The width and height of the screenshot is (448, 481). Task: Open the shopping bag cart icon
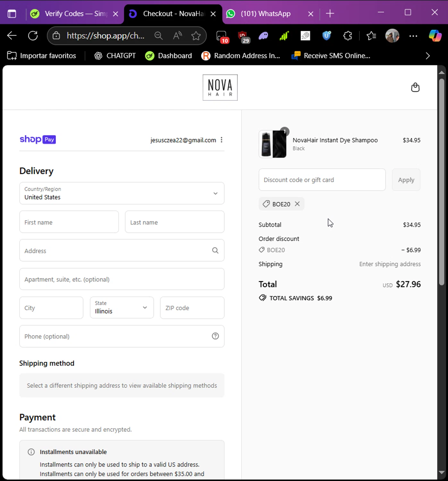415,87
